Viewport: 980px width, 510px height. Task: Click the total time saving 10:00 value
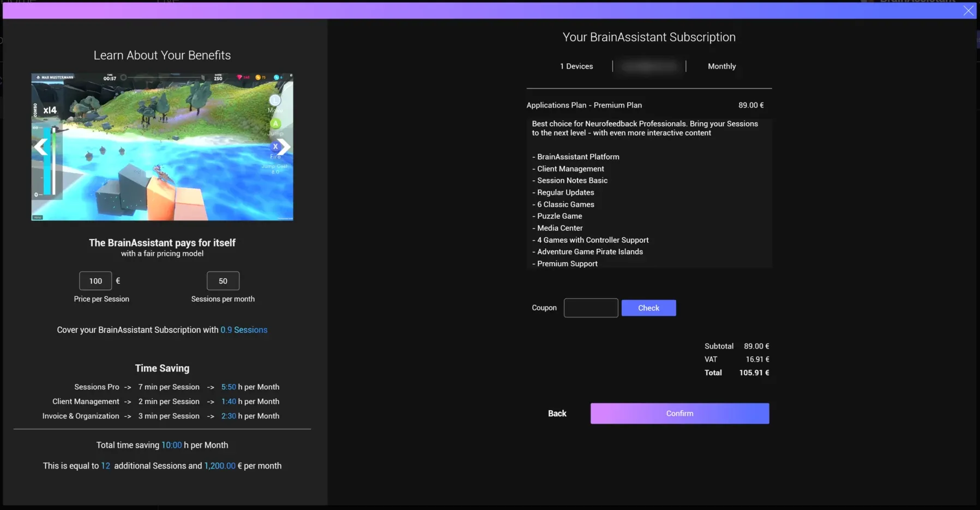click(x=172, y=446)
